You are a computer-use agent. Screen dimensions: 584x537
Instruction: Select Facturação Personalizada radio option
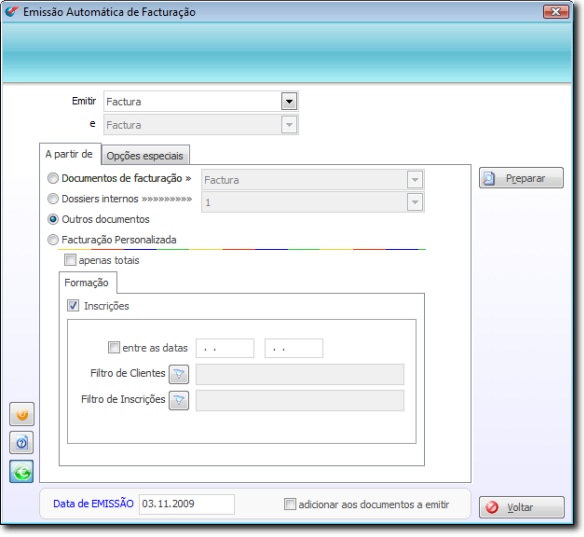pos(53,239)
